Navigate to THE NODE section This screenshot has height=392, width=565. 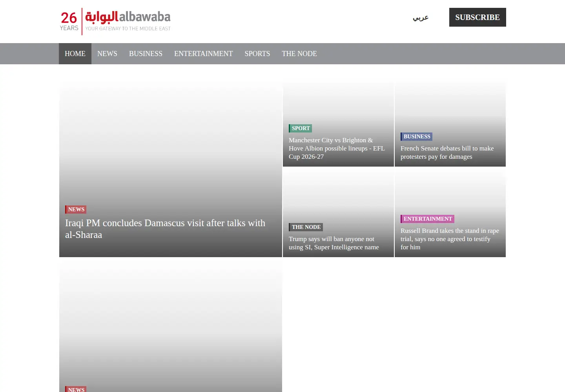(299, 54)
